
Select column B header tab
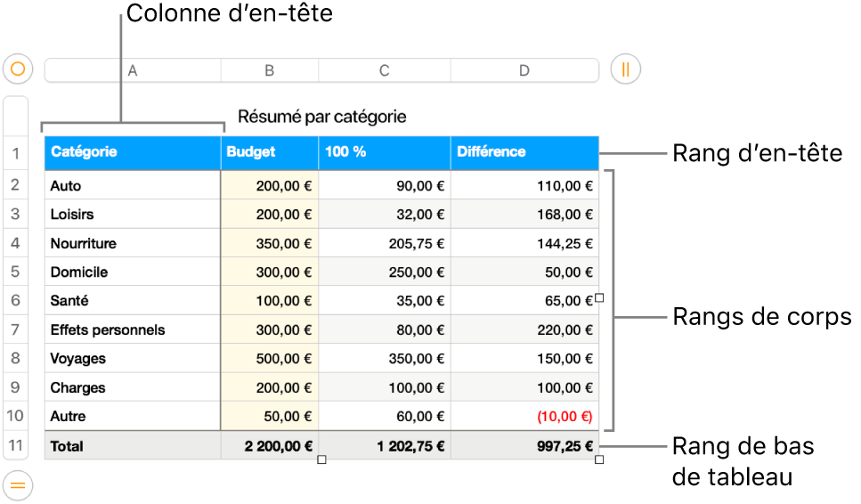269,70
